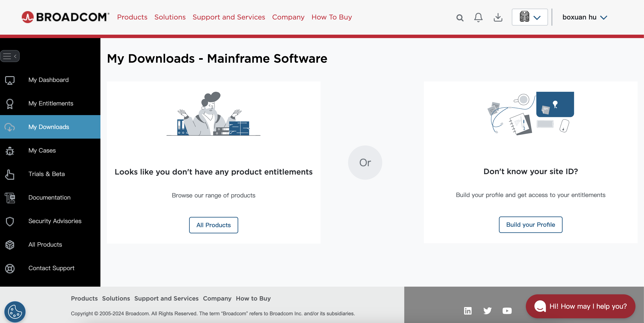Open the chat help widget

click(x=580, y=306)
